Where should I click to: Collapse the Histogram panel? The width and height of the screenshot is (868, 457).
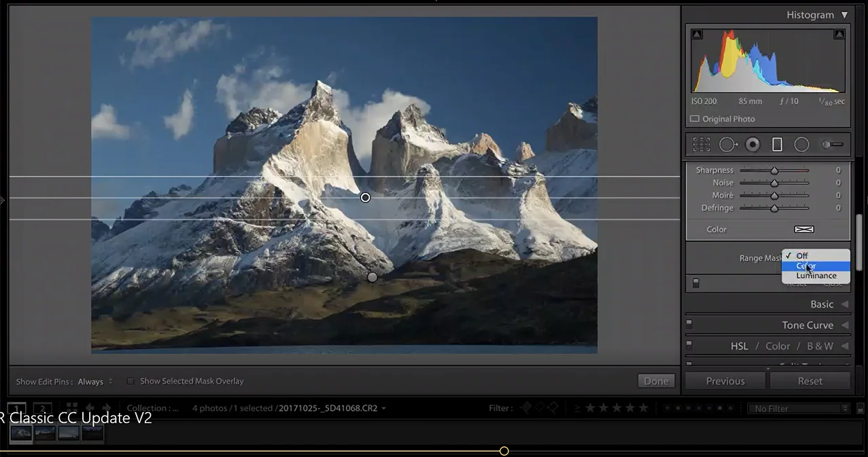click(844, 15)
